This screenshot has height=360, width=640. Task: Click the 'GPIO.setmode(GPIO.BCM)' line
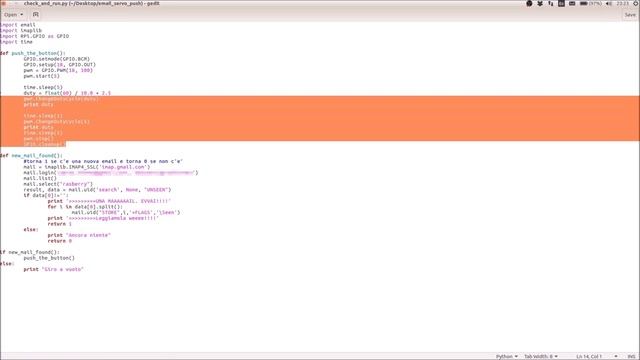(56, 59)
